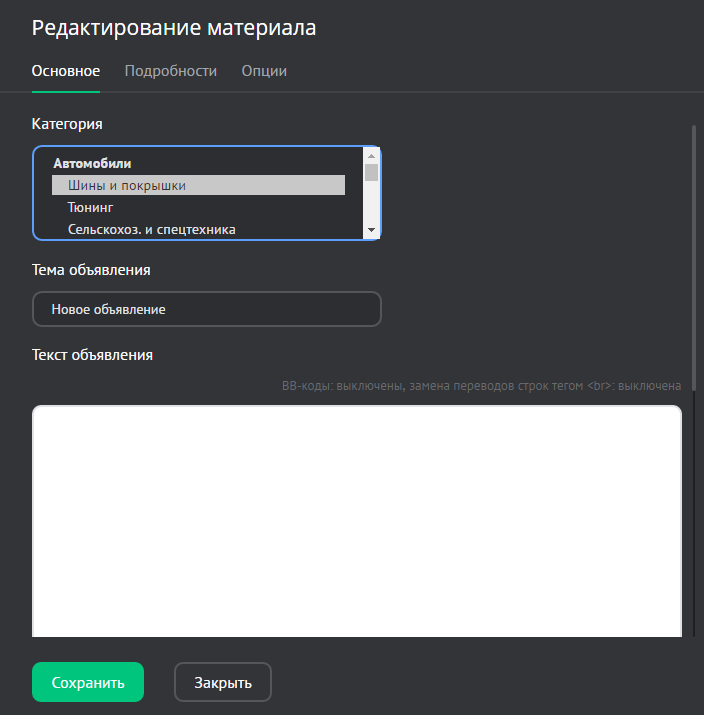Image resolution: width=704 pixels, height=715 pixels.
Task: Click the Категория label
Action: (x=67, y=124)
